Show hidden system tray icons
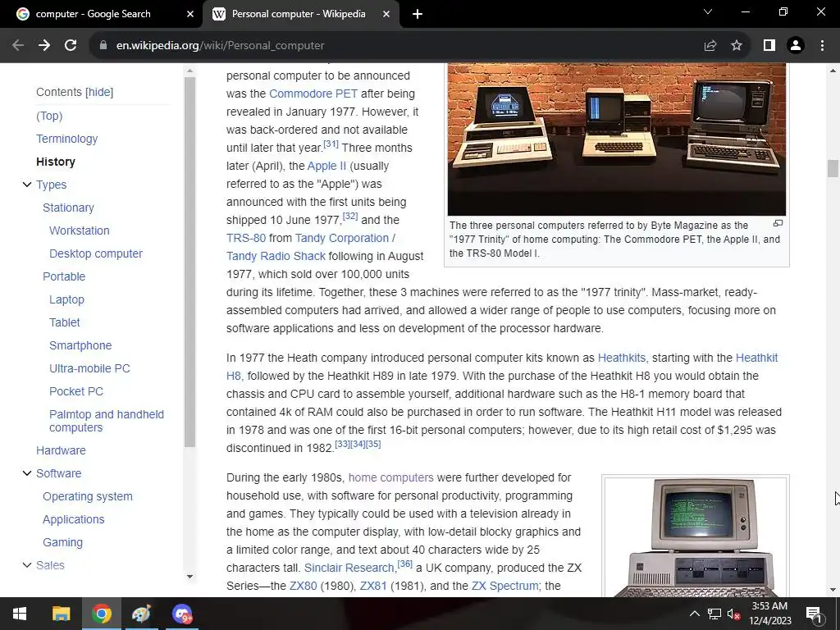 pyautogui.click(x=694, y=614)
